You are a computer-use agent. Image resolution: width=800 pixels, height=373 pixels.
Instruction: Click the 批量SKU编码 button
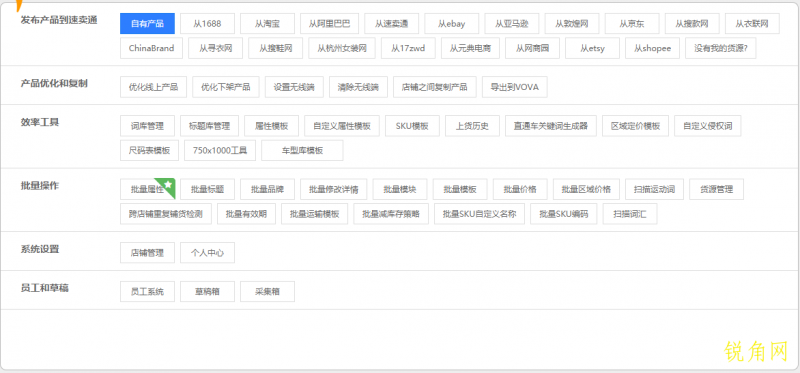(564, 214)
